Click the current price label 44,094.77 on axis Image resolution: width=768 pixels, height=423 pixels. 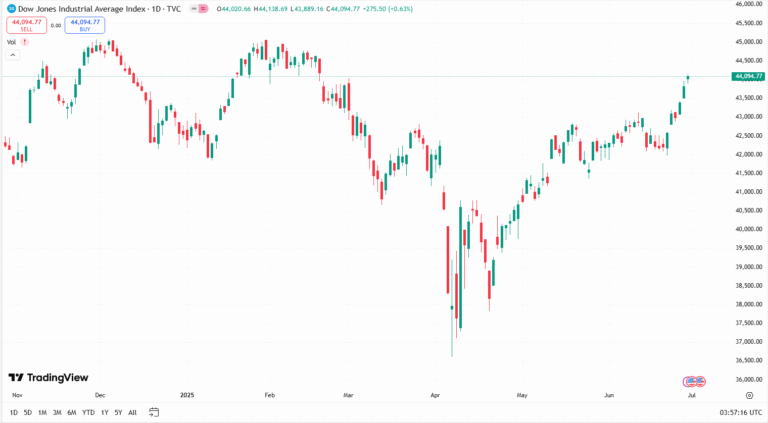coord(748,76)
